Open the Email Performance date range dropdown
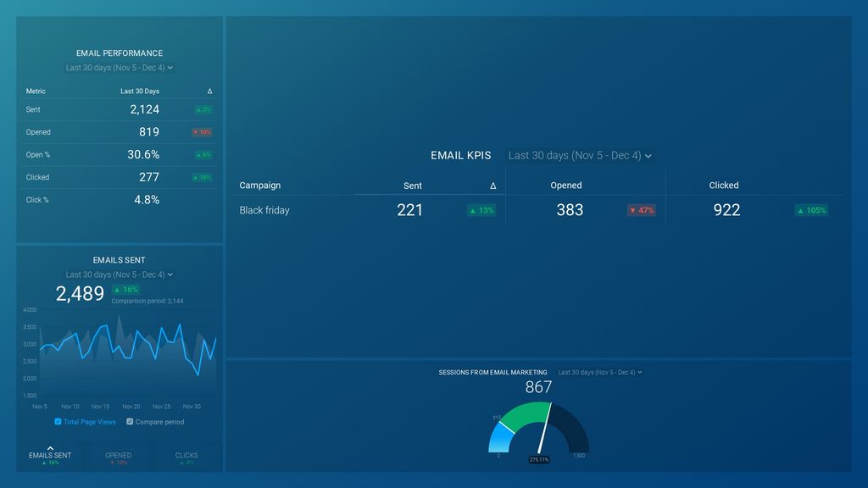 click(119, 68)
